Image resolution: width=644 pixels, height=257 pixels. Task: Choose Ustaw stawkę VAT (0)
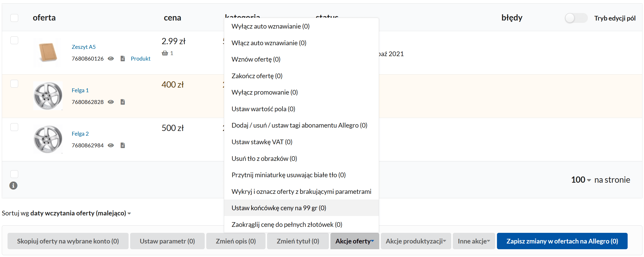pos(301,142)
